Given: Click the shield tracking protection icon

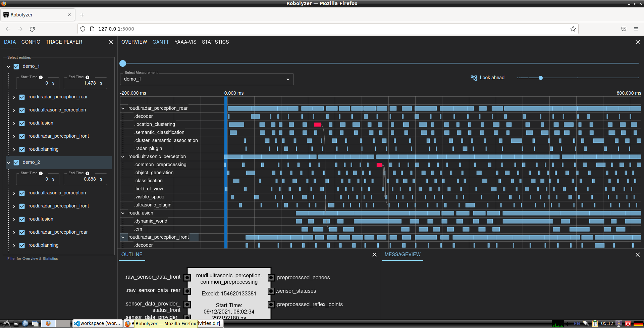Looking at the screenshot, I should point(83,29).
